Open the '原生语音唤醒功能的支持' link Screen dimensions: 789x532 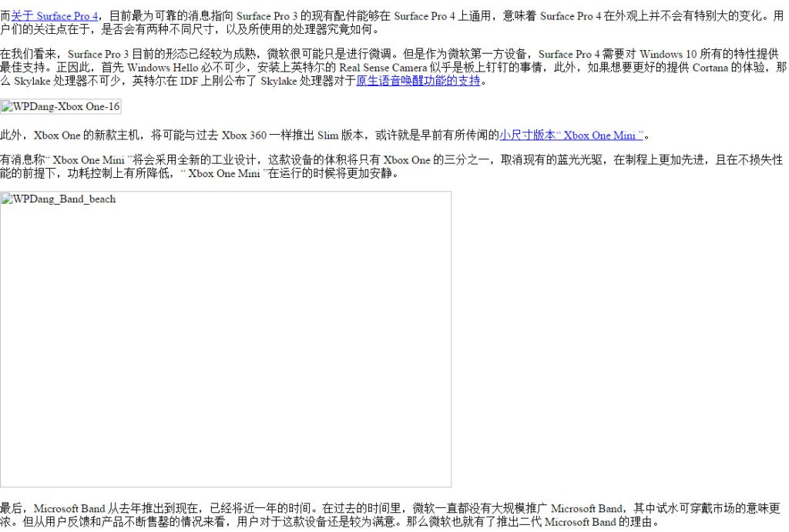tap(418, 80)
